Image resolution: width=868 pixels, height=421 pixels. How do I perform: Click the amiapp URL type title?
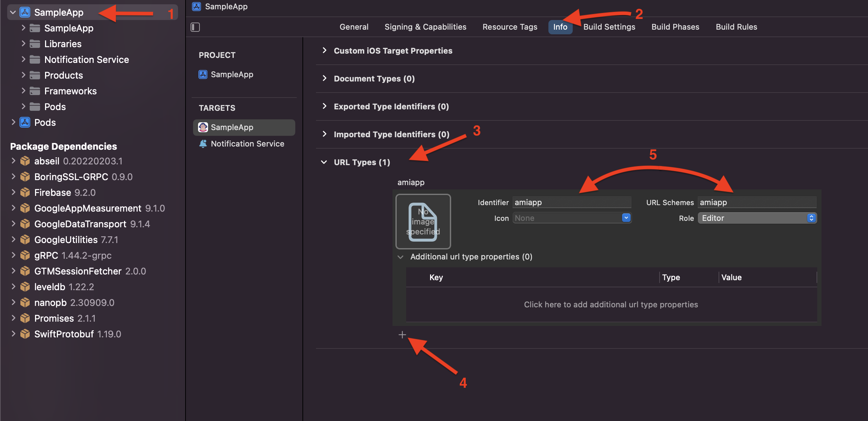[x=411, y=182]
